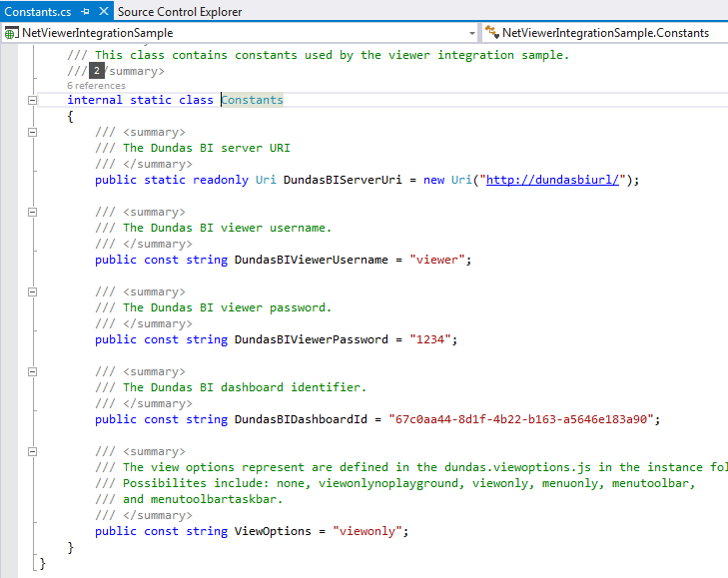Click the class icon beside NetViewerIntegrationSample.Constants
Viewport: 728px width, 578px height.
[491, 33]
